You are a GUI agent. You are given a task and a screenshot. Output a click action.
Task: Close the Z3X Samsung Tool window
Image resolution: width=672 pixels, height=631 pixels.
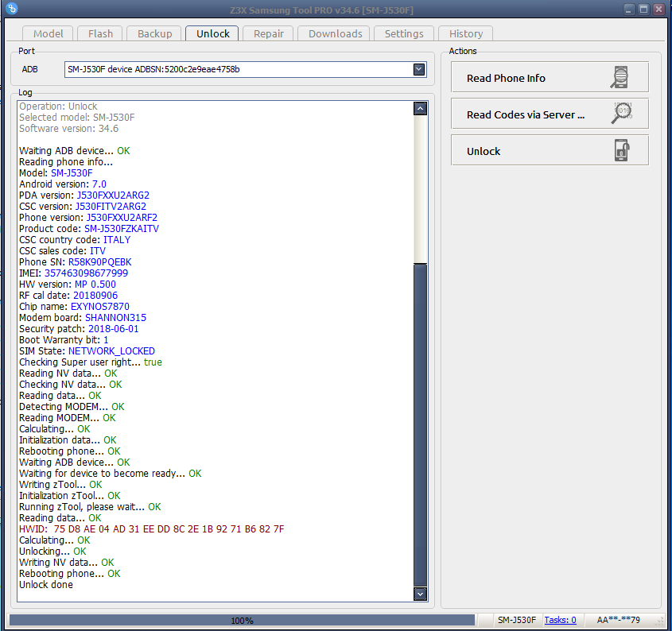click(658, 10)
